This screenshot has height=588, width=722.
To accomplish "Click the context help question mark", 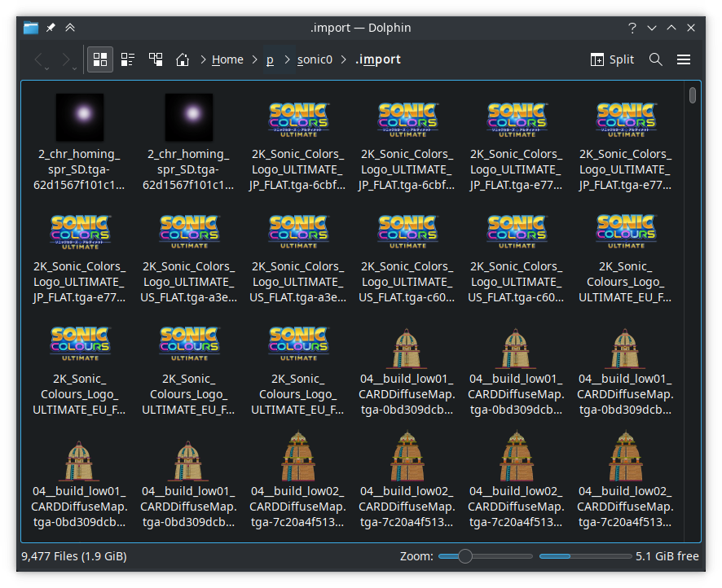I will tap(632, 28).
